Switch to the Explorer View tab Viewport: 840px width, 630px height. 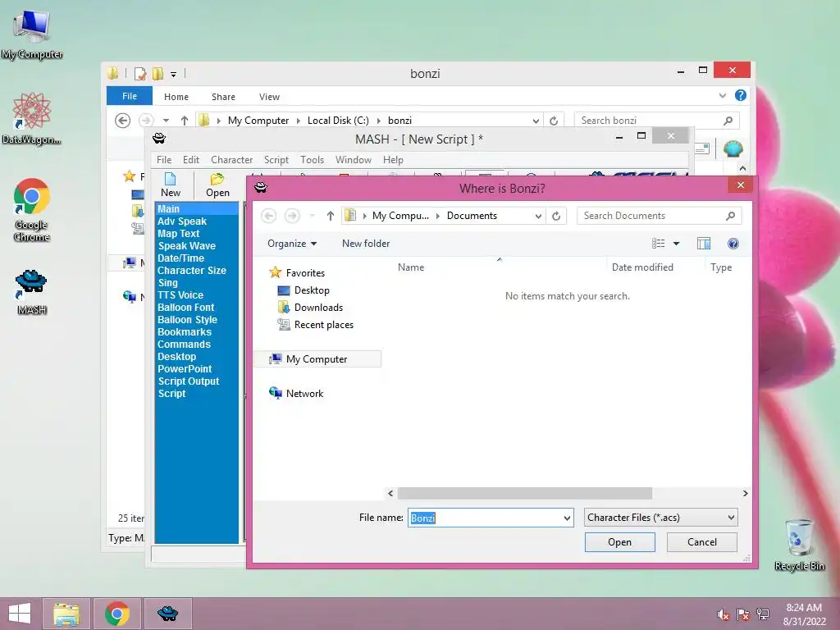pos(269,97)
